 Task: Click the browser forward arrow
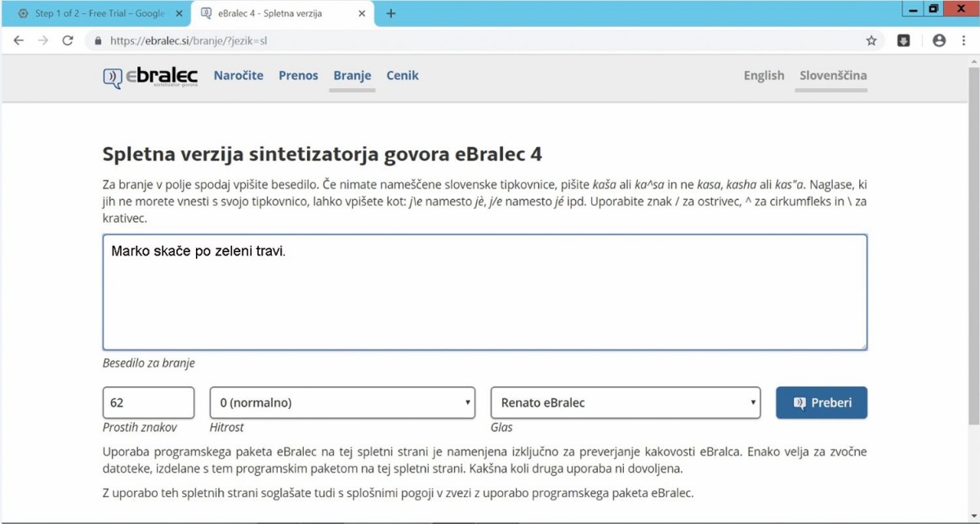click(x=43, y=40)
